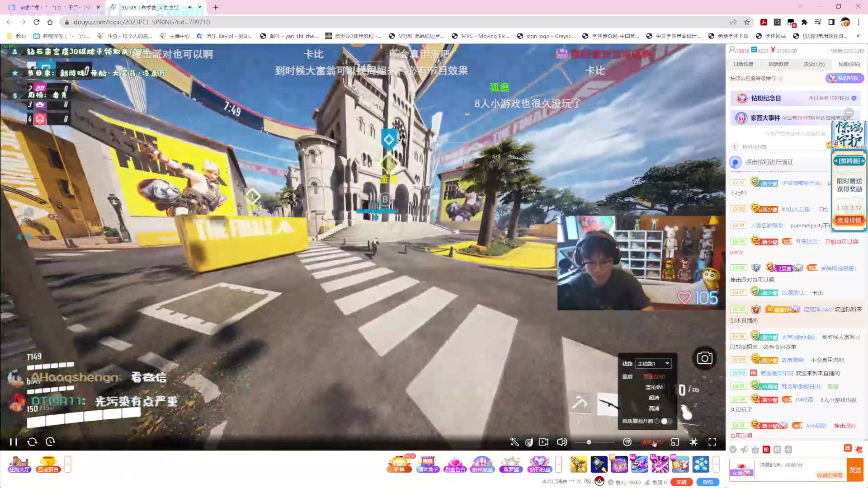Send the chat message with 发送
Viewport: 868px width, 488px height.
(855, 470)
